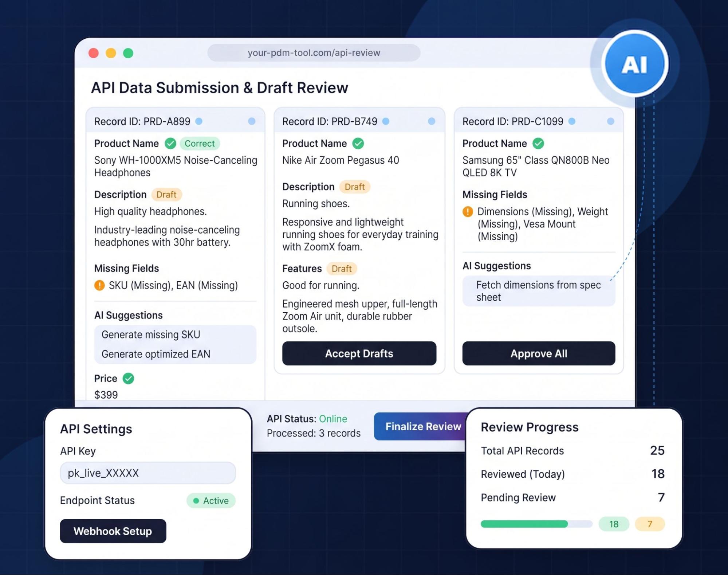Click the "Pending Review" row label
This screenshot has height=575, width=728.
[518, 498]
